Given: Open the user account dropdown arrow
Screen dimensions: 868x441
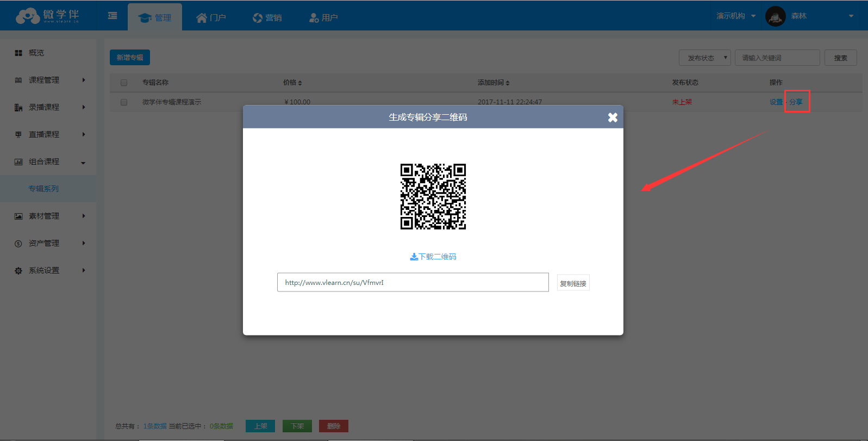Looking at the screenshot, I should click(851, 16).
